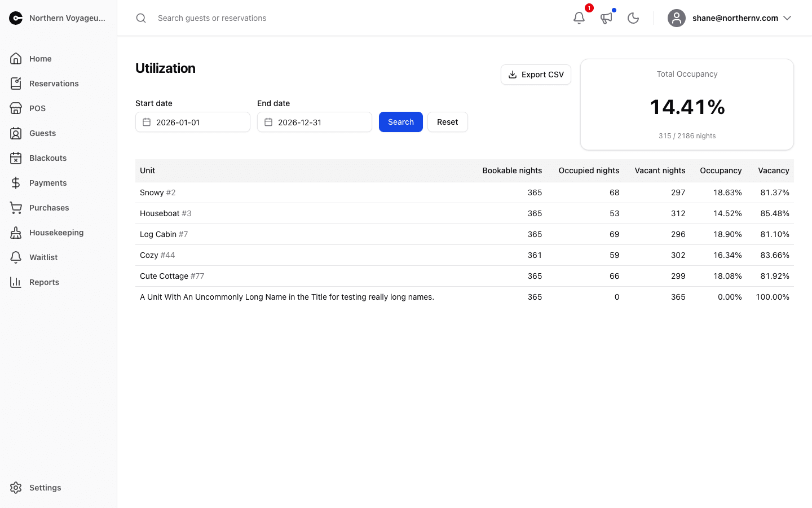Click the Waitlist bell icon
This screenshot has width=812, height=508.
(x=16, y=257)
